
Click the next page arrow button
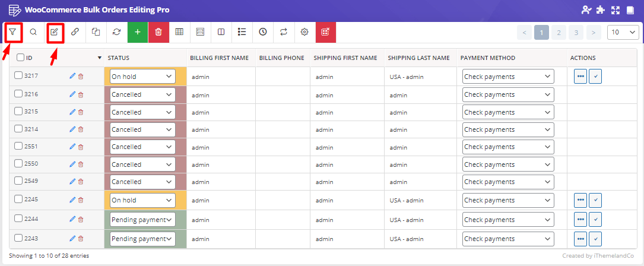tap(594, 32)
